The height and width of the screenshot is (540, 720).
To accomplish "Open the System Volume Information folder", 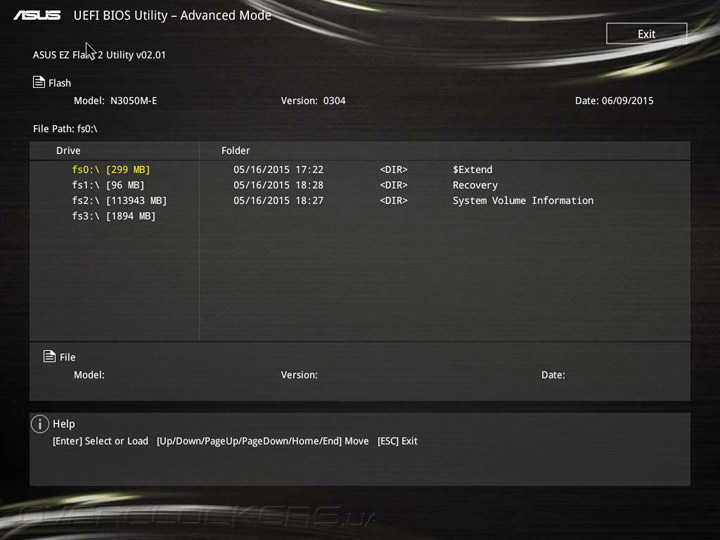I will [523, 201].
